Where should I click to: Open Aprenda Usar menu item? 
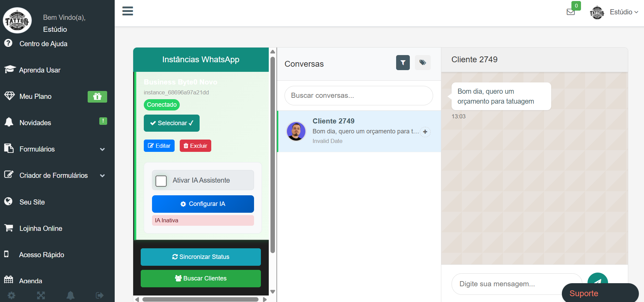[40, 70]
